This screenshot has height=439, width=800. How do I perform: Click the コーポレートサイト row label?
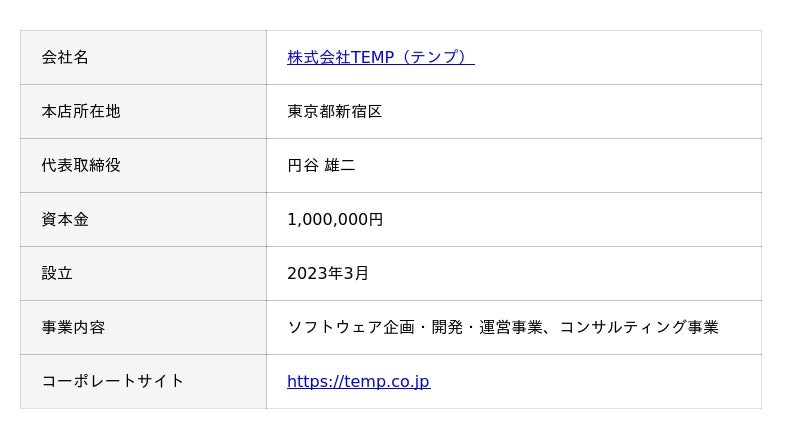click(113, 382)
